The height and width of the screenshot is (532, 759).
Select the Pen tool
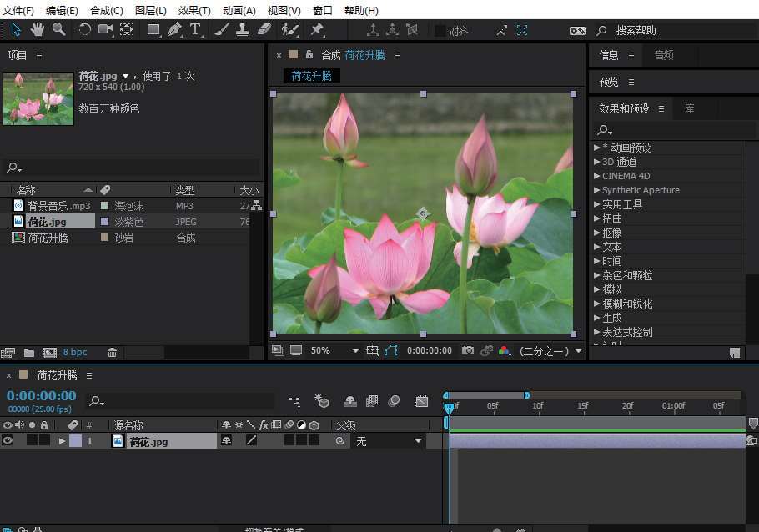(x=174, y=30)
